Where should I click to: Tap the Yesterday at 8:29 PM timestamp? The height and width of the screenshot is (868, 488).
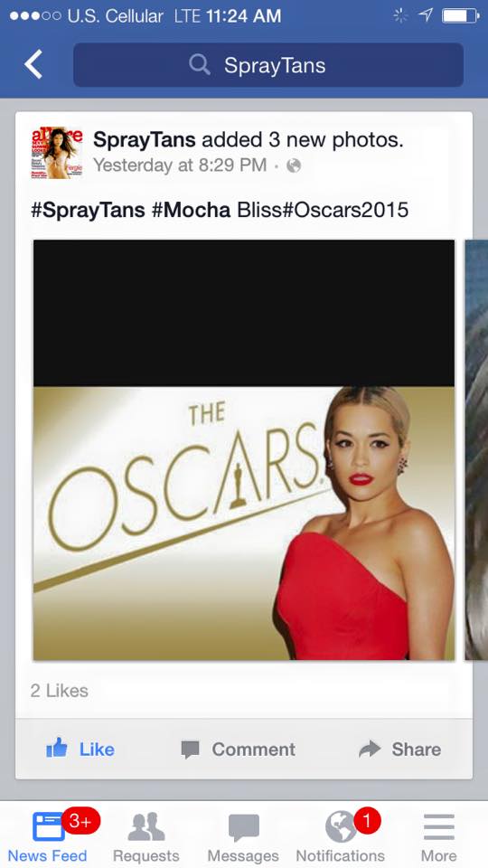(180, 165)
